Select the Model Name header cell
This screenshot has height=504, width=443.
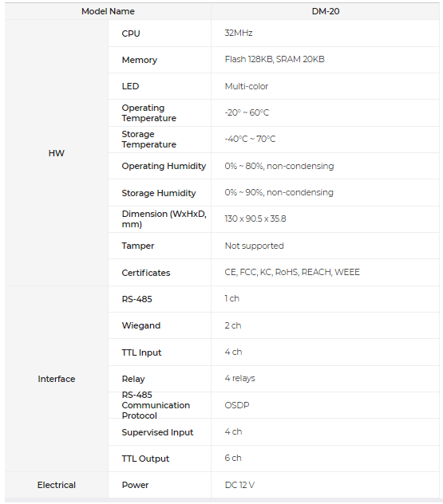tap(108, 11)
